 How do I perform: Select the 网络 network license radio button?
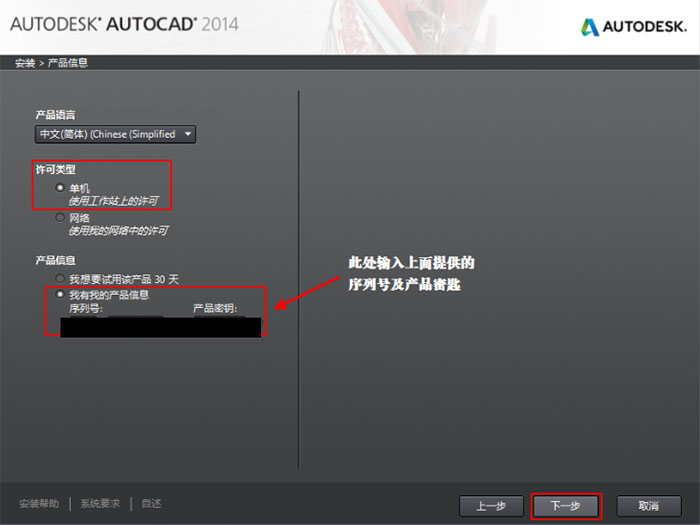[60, 217]
